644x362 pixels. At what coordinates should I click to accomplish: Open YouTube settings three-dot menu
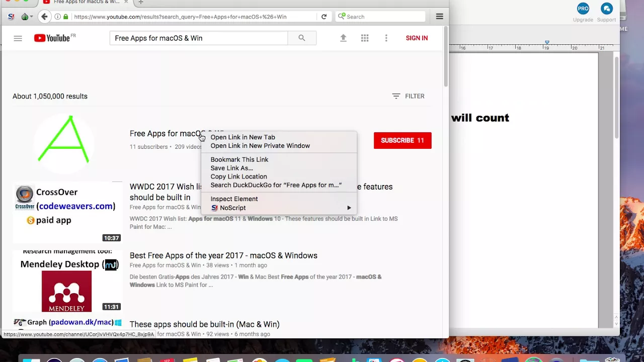[386, 38]
